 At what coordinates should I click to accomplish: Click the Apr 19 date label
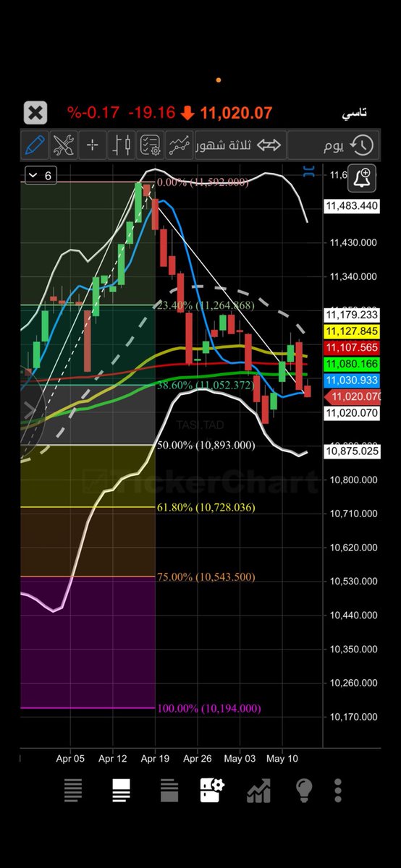[154, 759]
